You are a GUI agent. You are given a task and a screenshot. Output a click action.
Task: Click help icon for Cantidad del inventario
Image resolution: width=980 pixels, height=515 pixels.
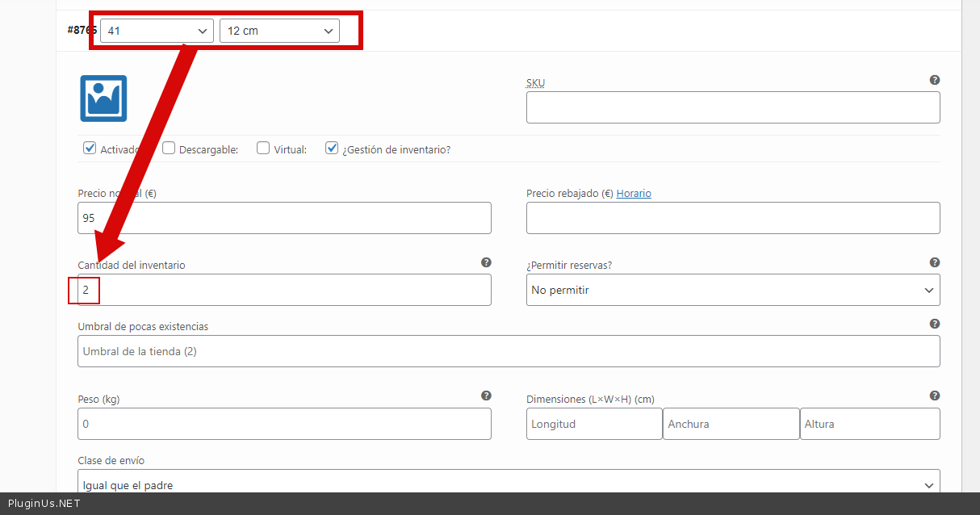(x=486, y=262)
